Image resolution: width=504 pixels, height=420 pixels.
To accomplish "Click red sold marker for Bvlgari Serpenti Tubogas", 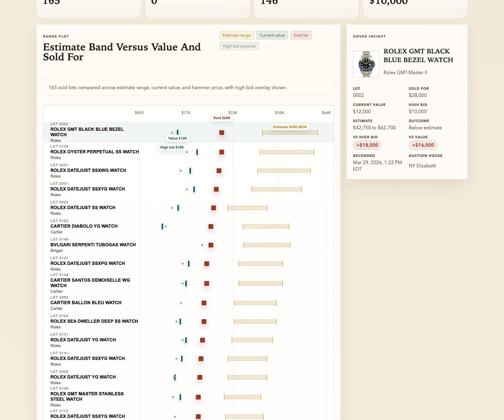I will click(211, 245).
